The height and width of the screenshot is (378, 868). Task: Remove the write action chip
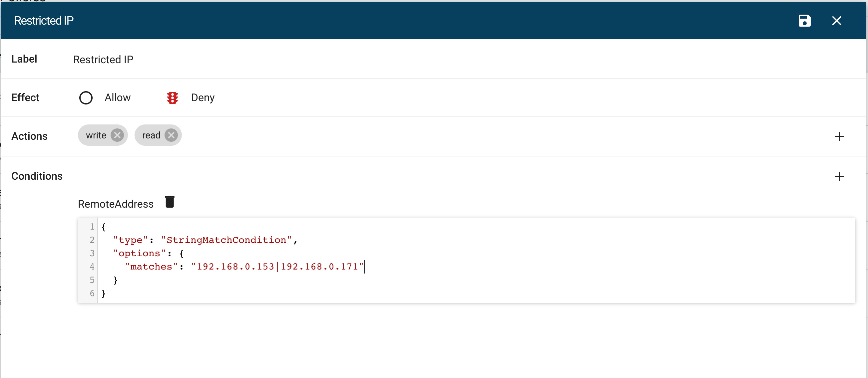[117, 135]
